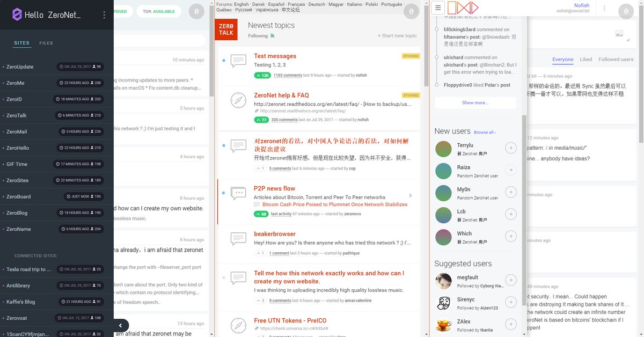This screenshot has height=337, width=644.
Task: Select the Everyone feed tab
Action: pos(563,60)
